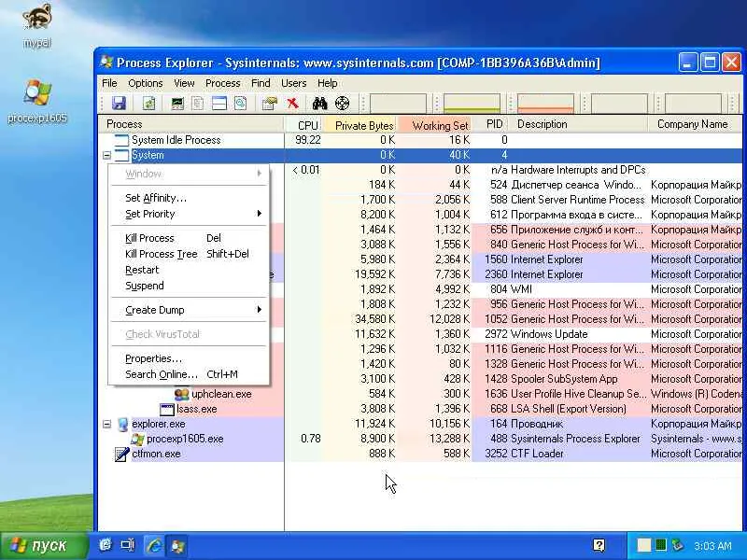Click the Refresh Now toolbar icon

tap(148, 103)
